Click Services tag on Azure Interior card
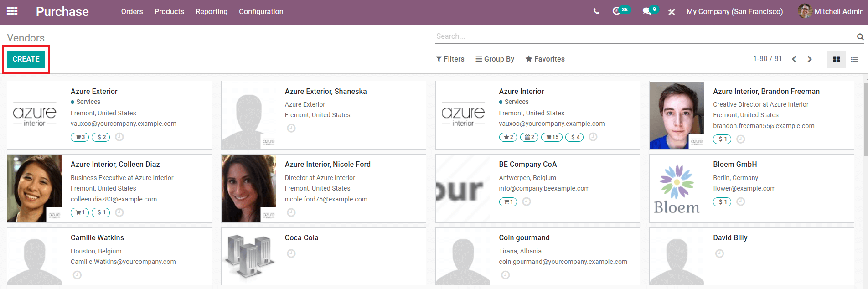 pyautogui.click(x=514, y=102)
